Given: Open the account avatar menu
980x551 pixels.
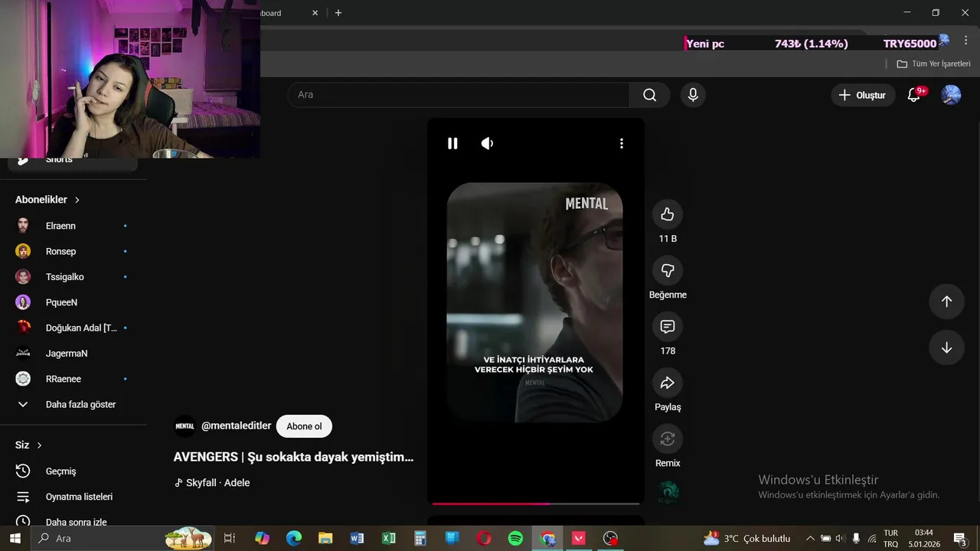Looking at the screenshot, I should point(951,95).
